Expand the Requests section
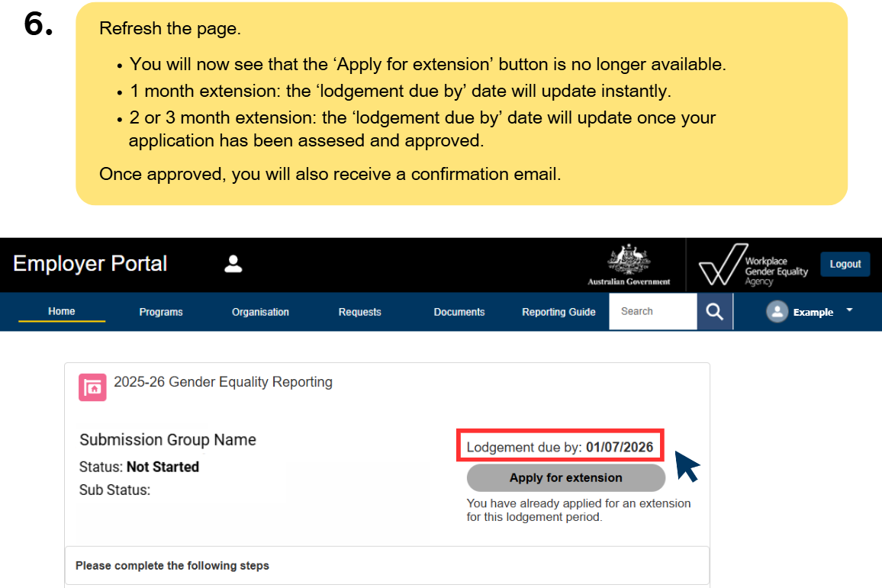Image resolution: width=882 pixels, height=588 pixels. 359,311
